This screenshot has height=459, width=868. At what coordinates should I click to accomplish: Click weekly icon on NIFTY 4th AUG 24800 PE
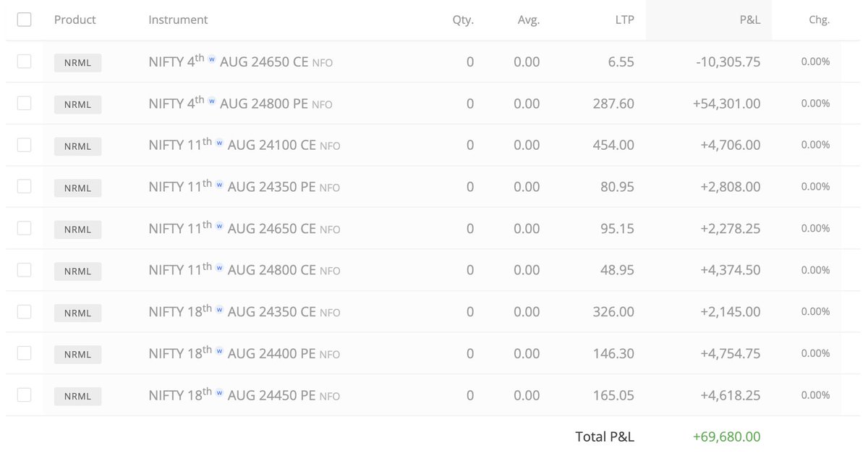212,101
